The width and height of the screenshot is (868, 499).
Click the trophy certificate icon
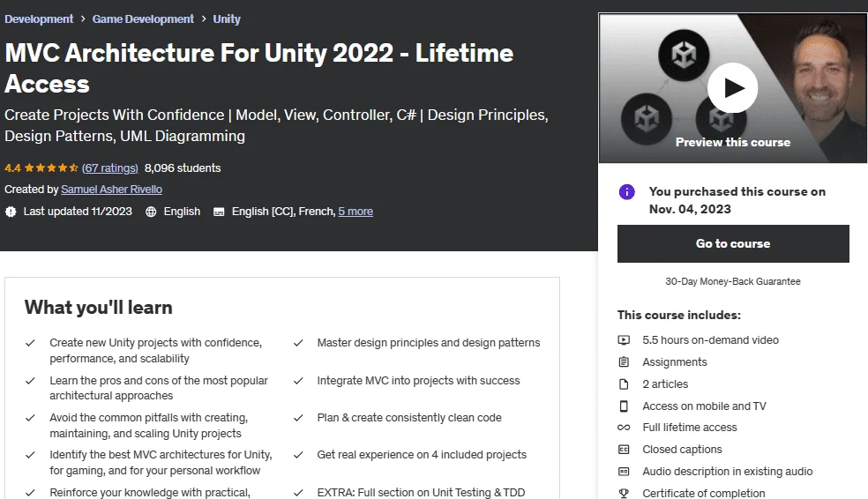(624, 493)
